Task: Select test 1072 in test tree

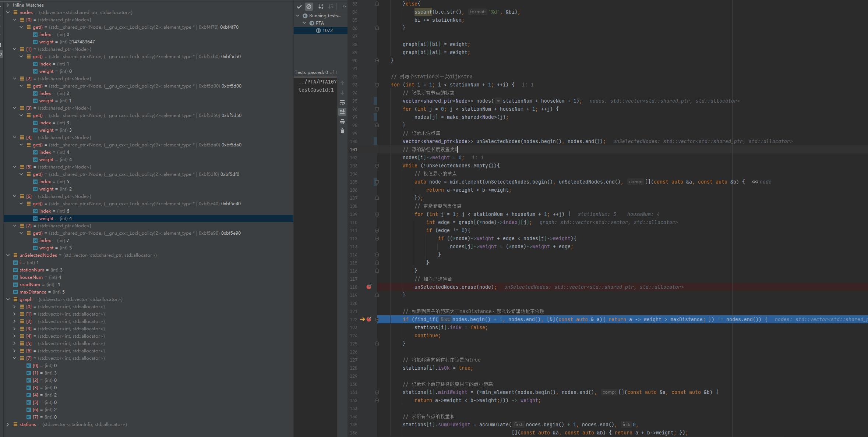Action: pos(327,31)
